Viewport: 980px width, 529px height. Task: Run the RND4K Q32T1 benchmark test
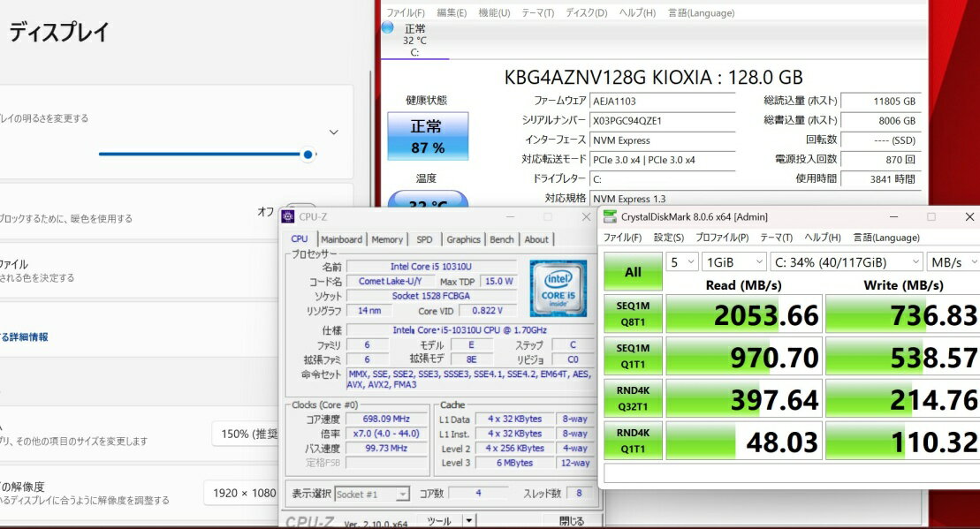click(633, 399)
